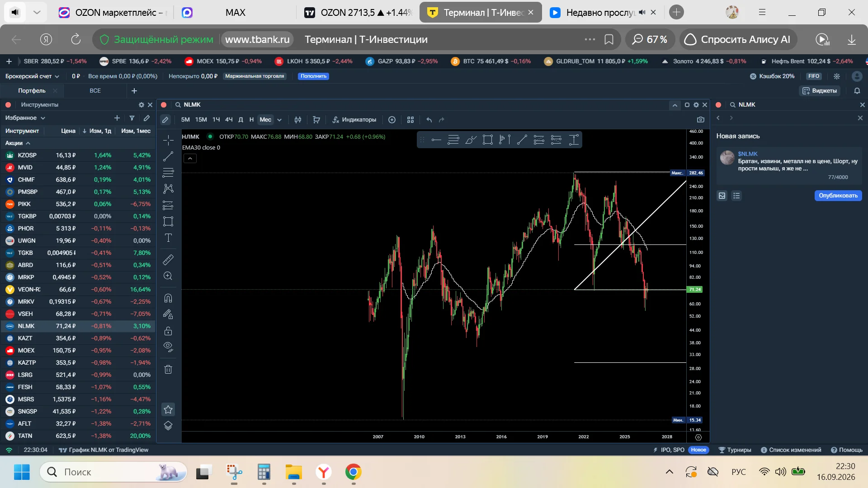868x488 pixels.
Task: Open the Турниры link
Action: (x=735, y=450)
